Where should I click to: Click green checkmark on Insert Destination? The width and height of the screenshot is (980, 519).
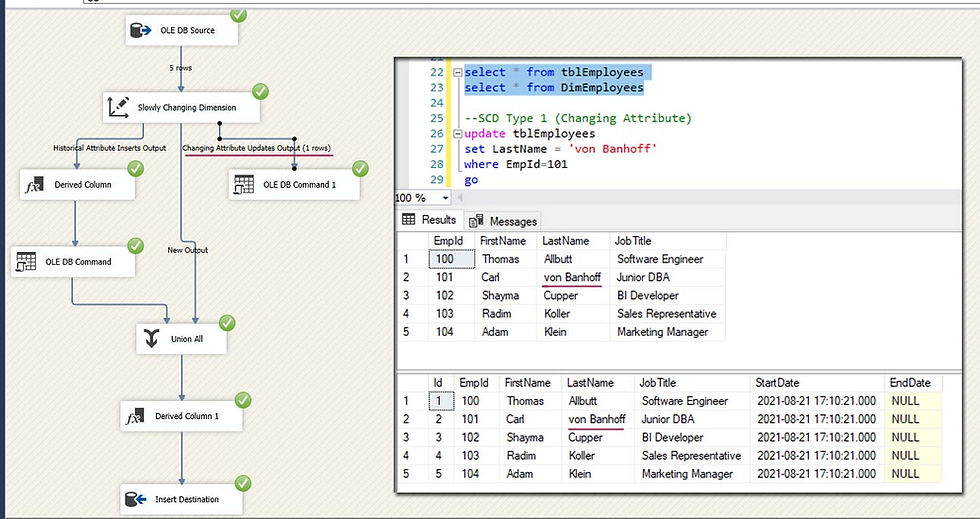[242, 483]
